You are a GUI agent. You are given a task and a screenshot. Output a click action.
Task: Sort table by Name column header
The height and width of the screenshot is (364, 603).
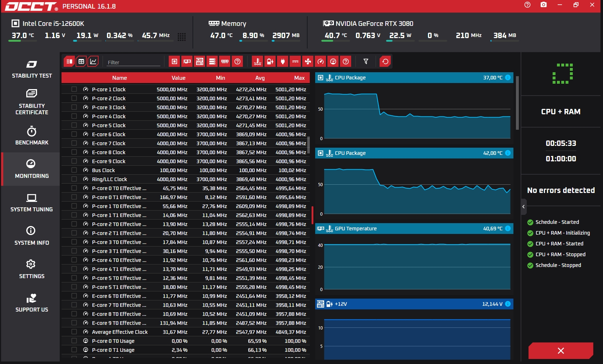[x=119, y=78]
